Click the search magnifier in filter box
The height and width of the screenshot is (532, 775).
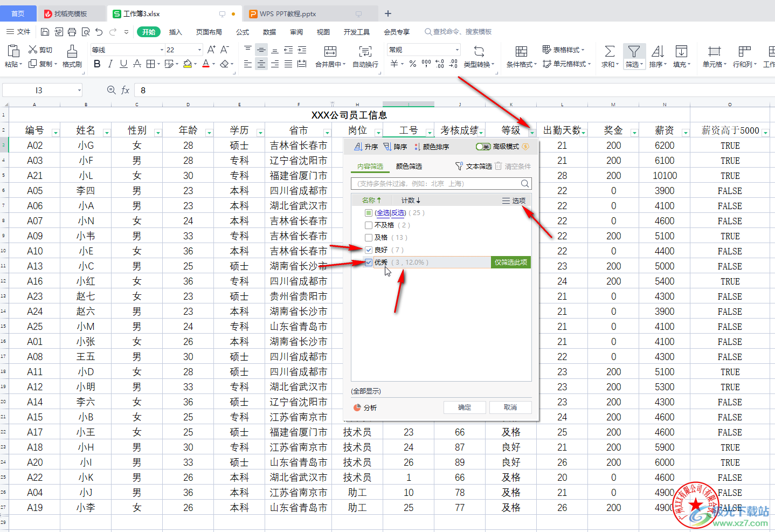click(x=525, y=183)
